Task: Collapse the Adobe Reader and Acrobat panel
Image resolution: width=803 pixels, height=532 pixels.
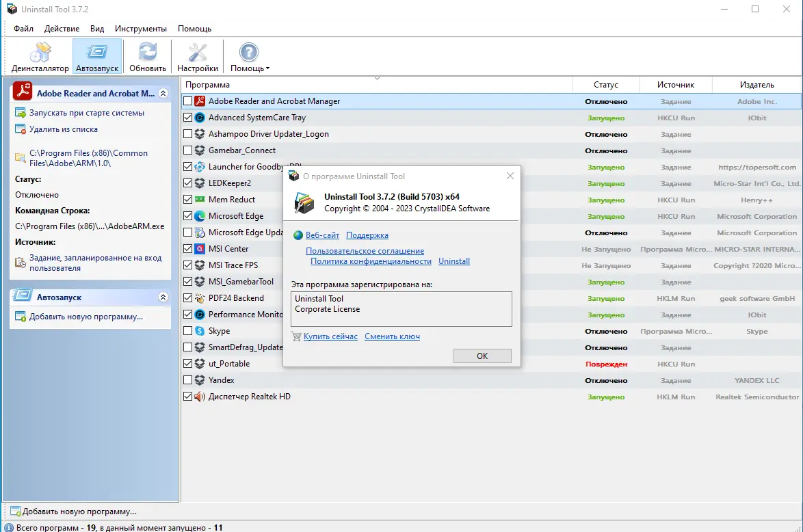Action: tap(165, 92)
